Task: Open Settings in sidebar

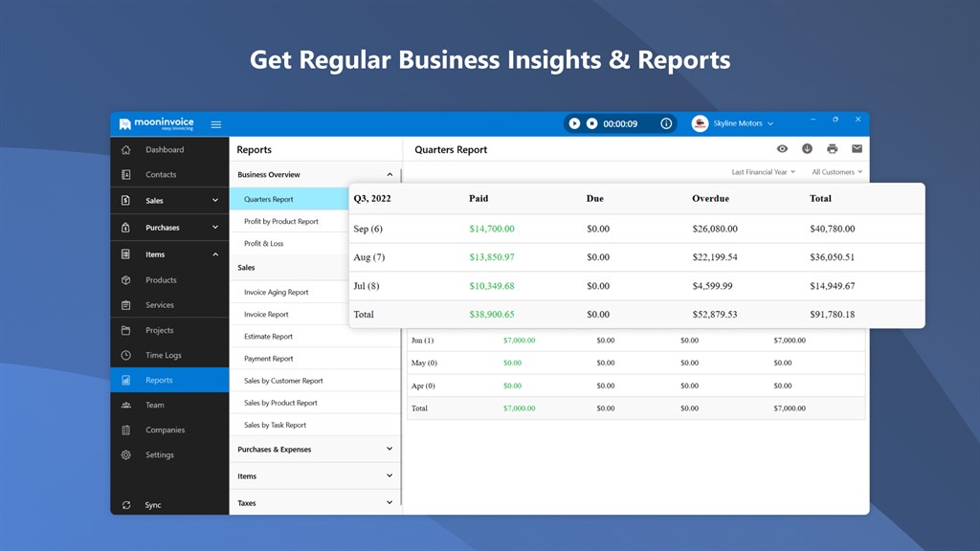Action: pyautogui.click(x=169, y=454)
